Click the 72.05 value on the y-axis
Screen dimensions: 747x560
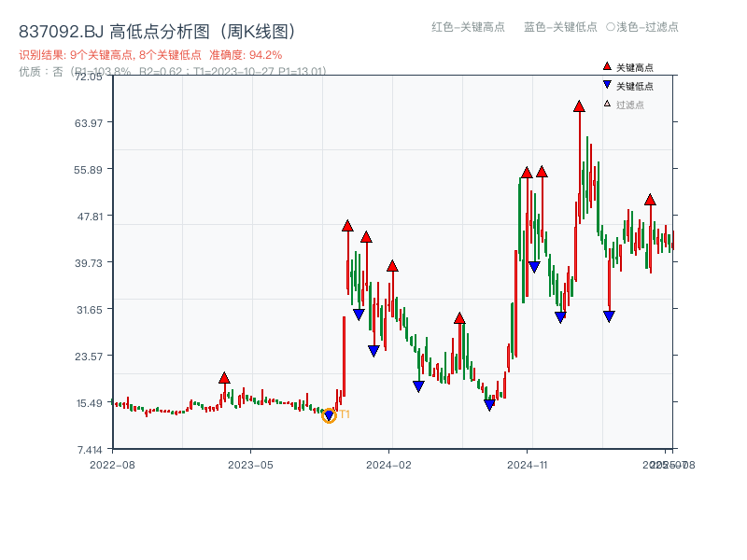point(91,78)
